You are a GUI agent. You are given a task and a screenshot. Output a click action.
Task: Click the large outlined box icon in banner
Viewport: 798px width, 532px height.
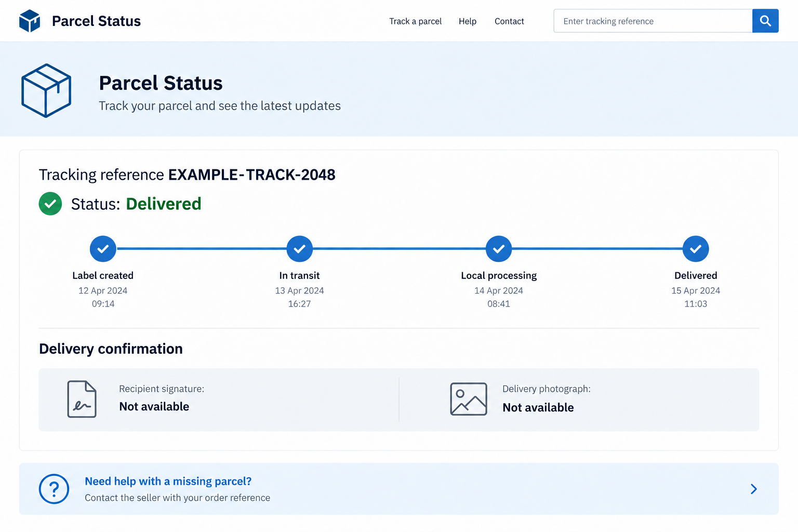[46, 90]
